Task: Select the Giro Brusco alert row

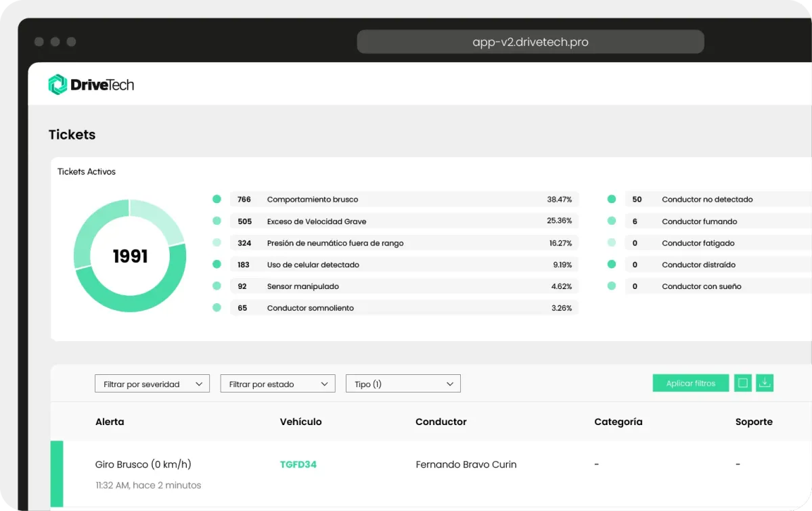Action: click(143, 464)
